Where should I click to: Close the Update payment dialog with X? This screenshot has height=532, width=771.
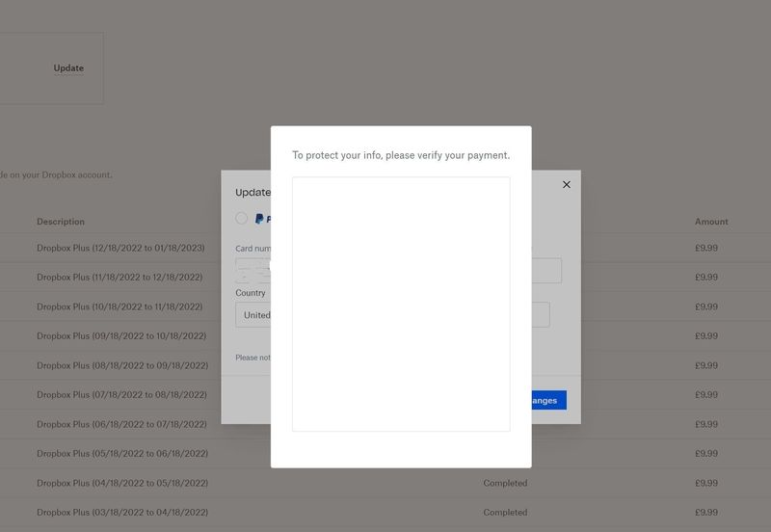567,184
